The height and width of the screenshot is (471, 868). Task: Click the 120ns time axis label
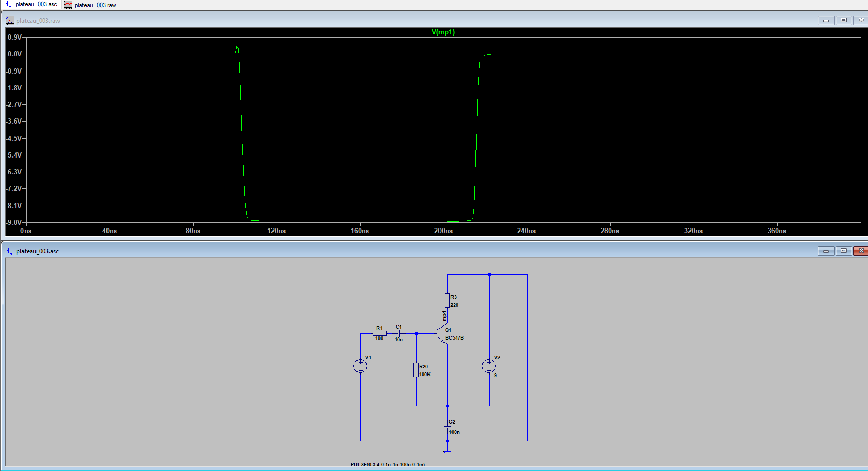coord(276,231)
